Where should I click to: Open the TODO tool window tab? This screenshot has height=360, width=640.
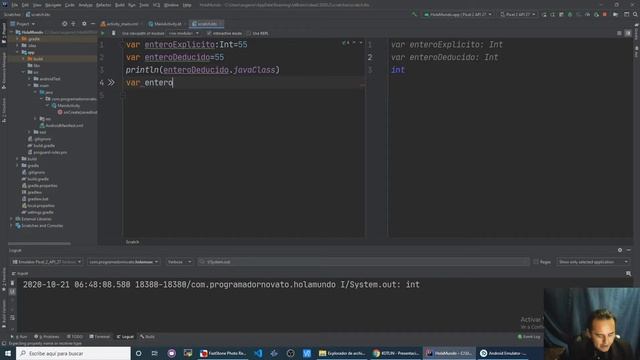pyautogui.click(x=74, y=337)
